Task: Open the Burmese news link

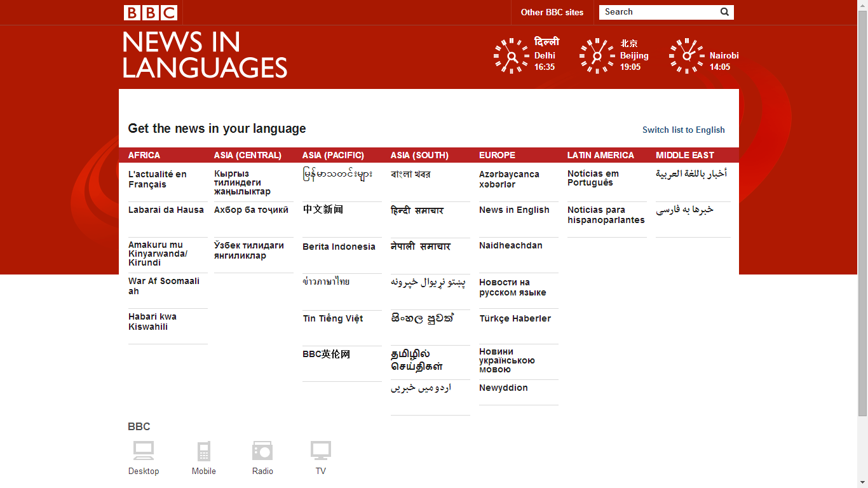Action: coord(337,174)
